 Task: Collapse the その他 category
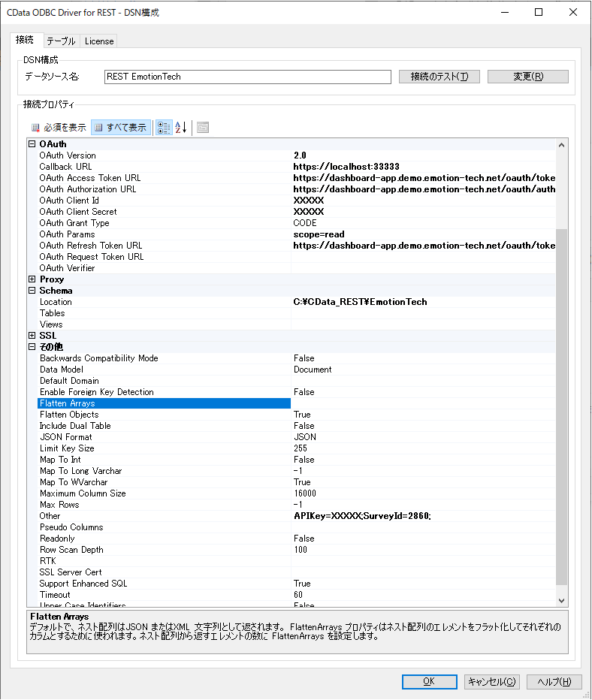(x=32, y=347)
